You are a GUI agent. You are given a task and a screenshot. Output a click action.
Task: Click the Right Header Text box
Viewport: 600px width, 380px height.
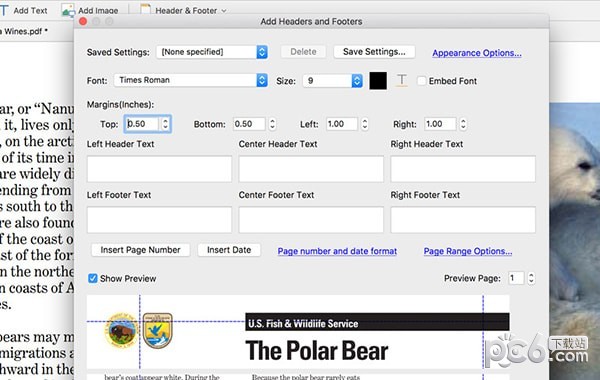pyautogui.click(x=463, y=169)
